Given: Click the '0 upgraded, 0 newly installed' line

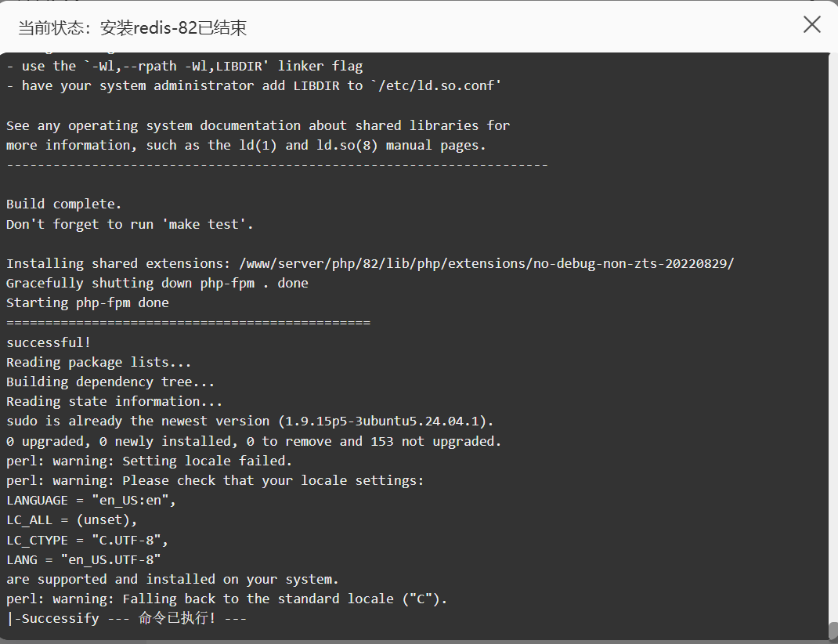Looking at the screenshot, I should point(254,441).
